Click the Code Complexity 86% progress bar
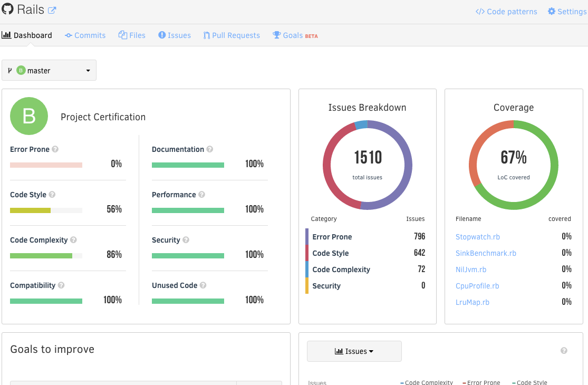 (46, 256)
